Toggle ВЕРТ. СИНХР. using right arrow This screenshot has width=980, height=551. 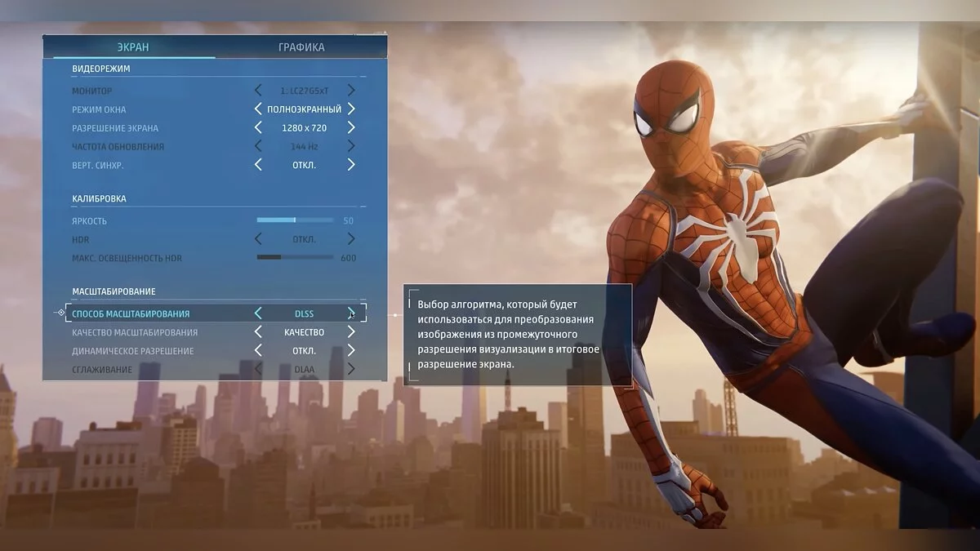351,165
